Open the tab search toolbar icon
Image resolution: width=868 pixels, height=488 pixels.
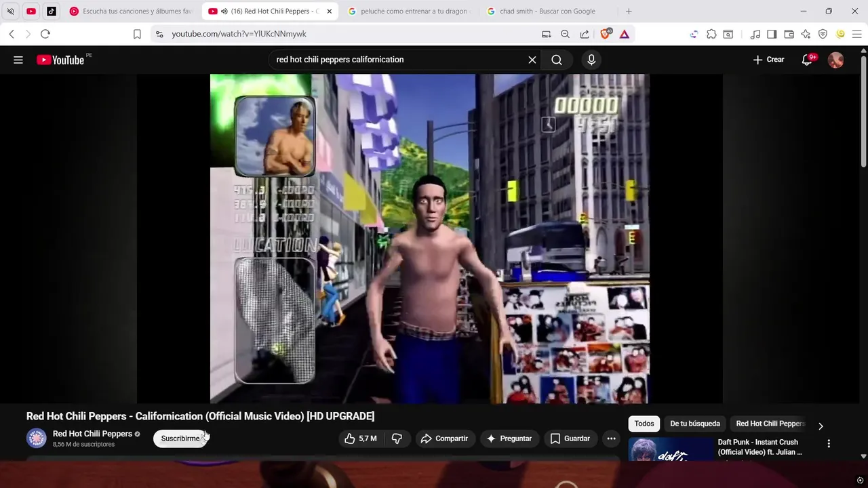(x=728, y=34)
